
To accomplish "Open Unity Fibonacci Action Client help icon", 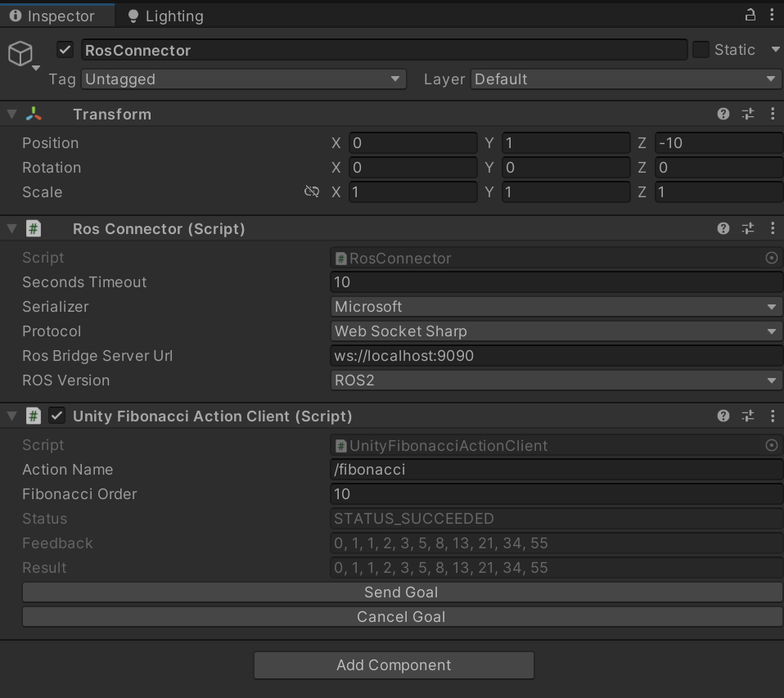I will (723, 416).
